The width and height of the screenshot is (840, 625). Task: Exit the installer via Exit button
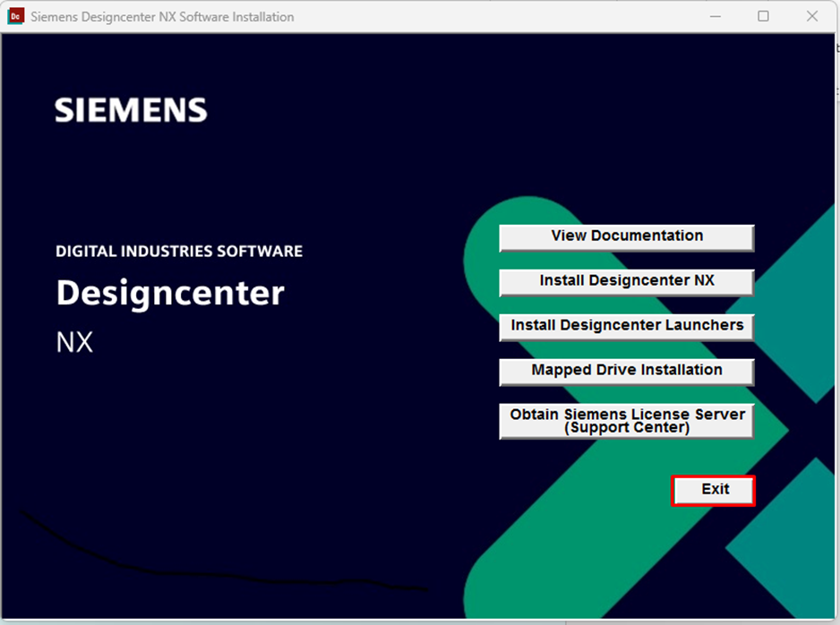[714, 490]
